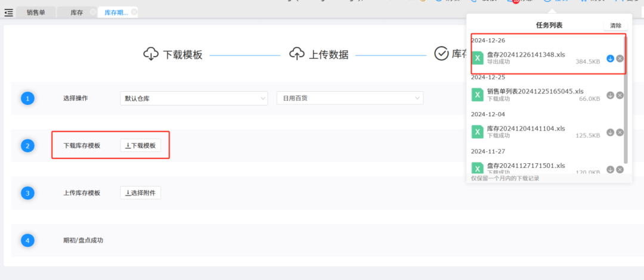This screenshot has height=280, width=644.
Task: Remove 盘存20241127171501.xls task entry
Action: (620, 169)
